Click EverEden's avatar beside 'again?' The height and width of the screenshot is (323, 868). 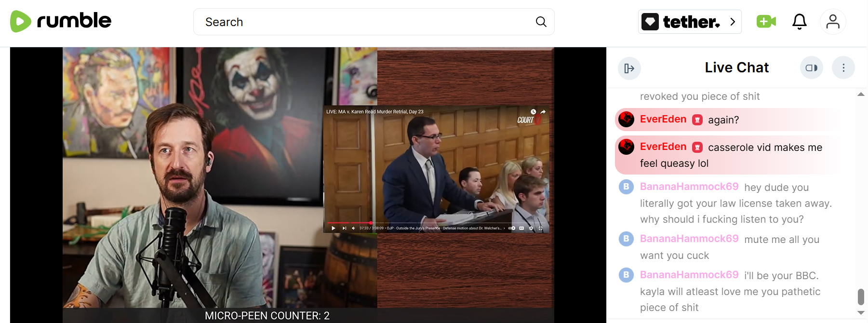coord(627,119)
